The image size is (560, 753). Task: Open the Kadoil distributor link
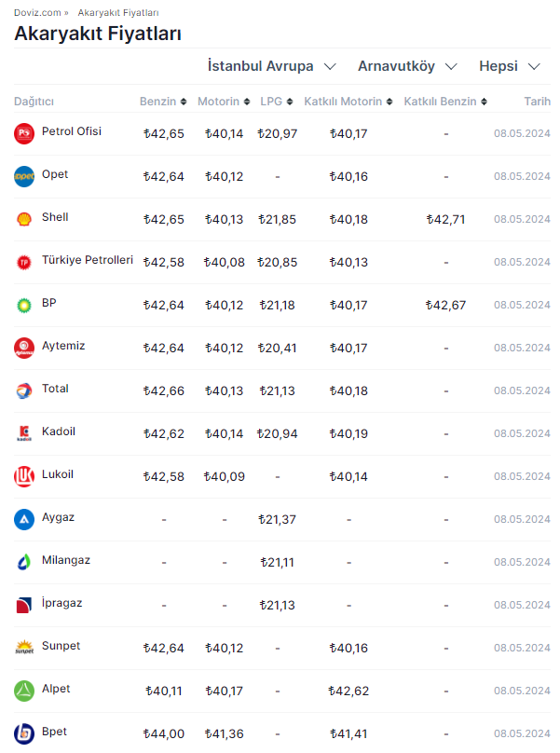pos(58,431)
